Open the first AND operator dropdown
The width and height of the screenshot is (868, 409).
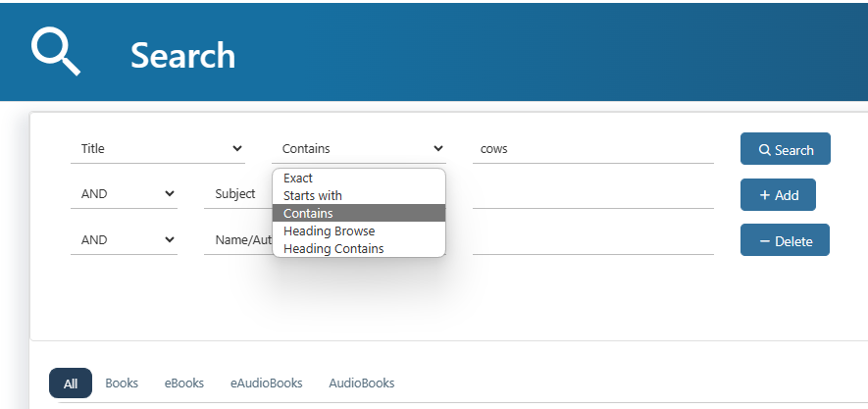tap(124, 194)
